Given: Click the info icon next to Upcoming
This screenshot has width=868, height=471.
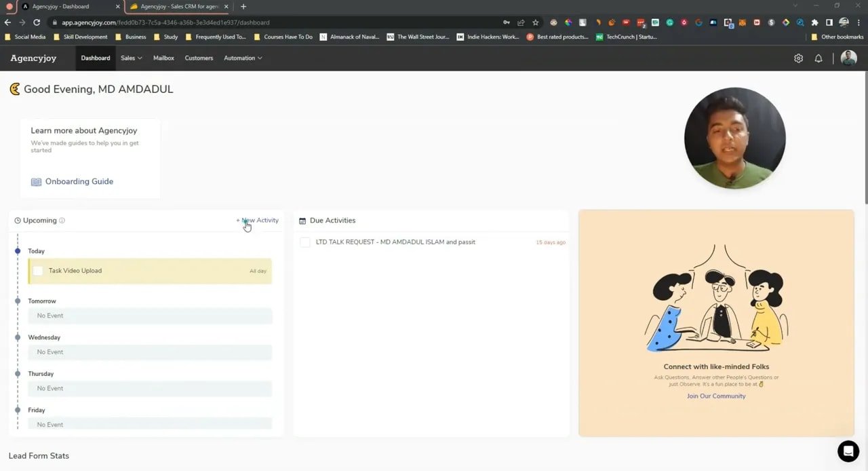Looking at the screenshot, I should click(62, 220).
